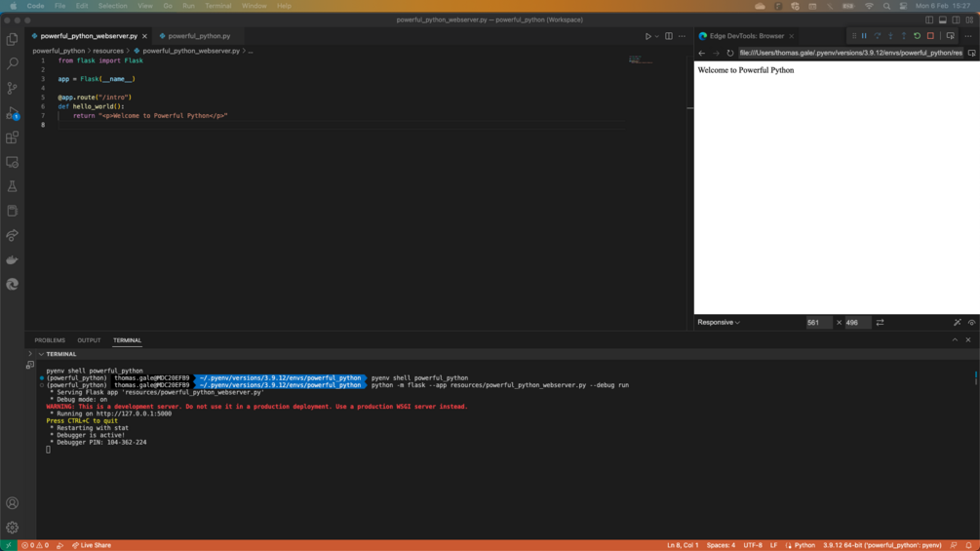Step into in the debug toolbar
Viewport: 980px width, 551px height.
(890, 36)
